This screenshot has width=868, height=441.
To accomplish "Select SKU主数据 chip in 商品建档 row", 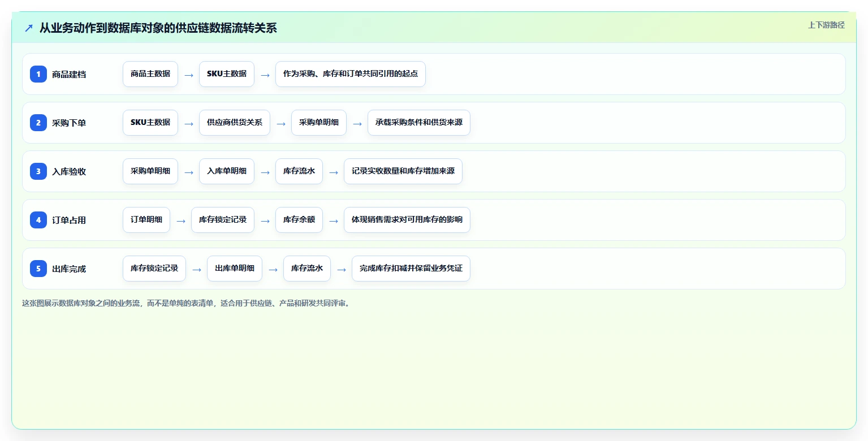I will [x=227, y=74].
